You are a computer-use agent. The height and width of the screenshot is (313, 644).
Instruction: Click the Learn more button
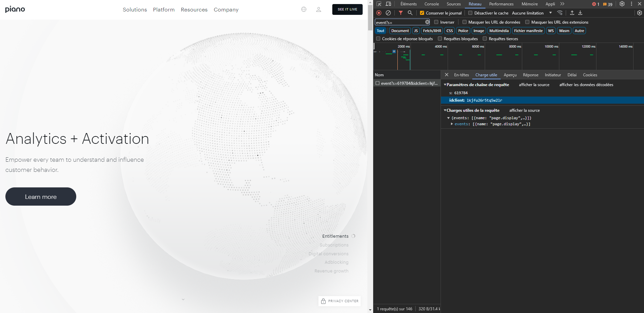[x=41, y=197]
